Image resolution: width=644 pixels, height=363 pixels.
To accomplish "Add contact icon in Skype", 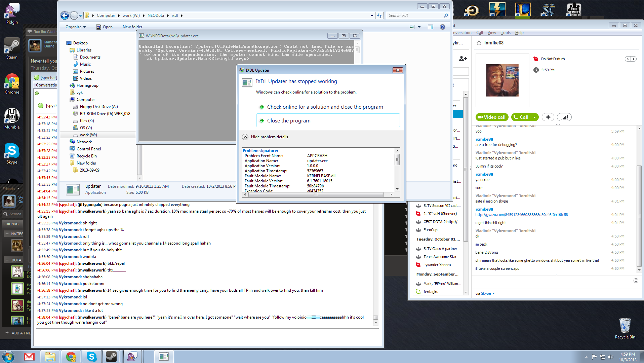I will (463, 59).
